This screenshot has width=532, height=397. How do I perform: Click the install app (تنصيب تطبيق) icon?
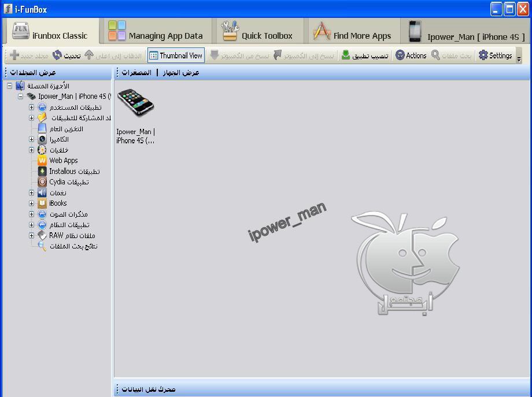click(346, 55)
